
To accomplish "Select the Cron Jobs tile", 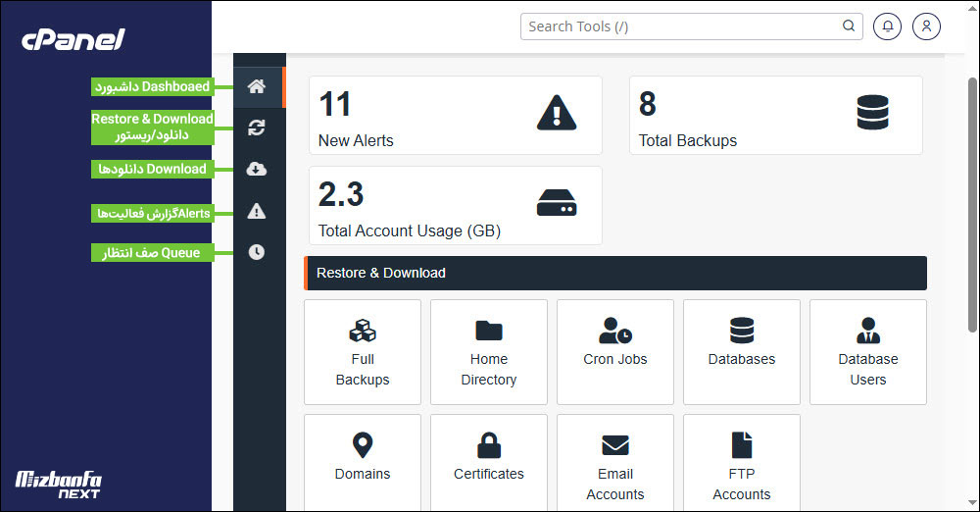I will pyautogui.click(x=615, y=352).
